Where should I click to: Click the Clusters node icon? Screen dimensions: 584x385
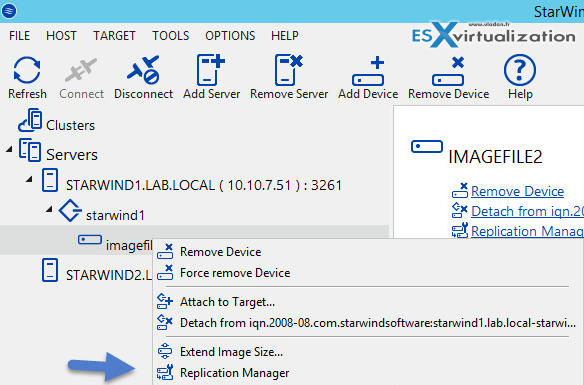(x=30, y=120)
